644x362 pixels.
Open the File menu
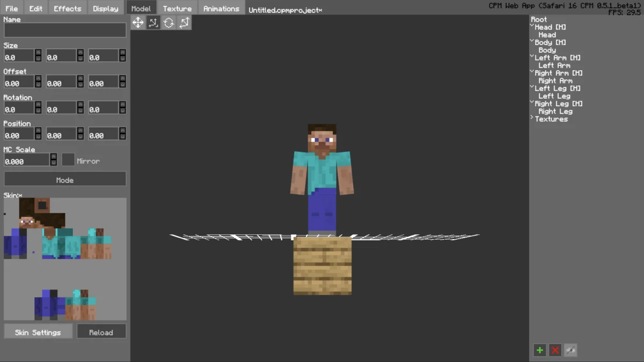[x=11, y=8]
